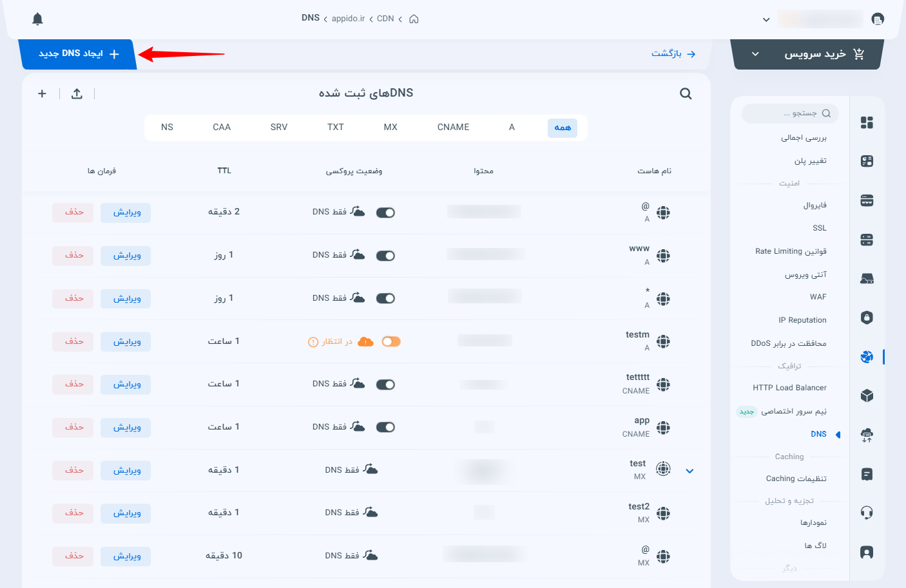This screenshot has height=588, width=906.
Task: Open WAF in side menu
Action: click(818, 297)
